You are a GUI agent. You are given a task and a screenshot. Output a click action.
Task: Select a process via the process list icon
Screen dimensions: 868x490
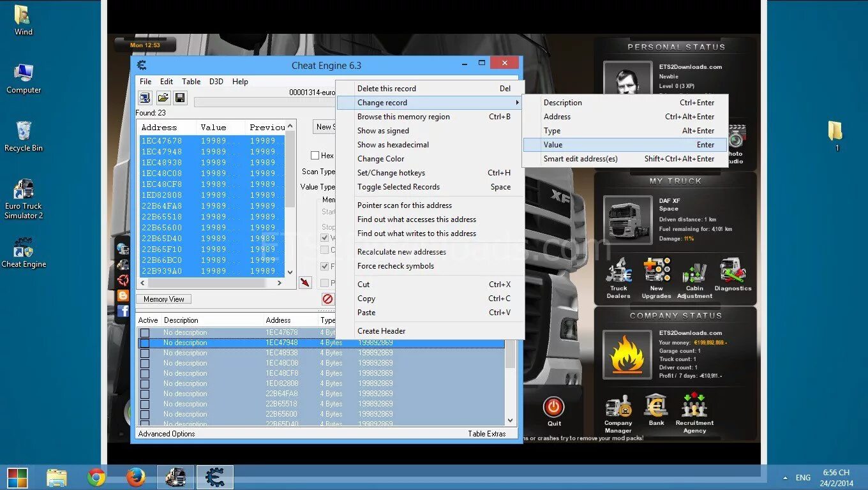[x=145, y=98]
